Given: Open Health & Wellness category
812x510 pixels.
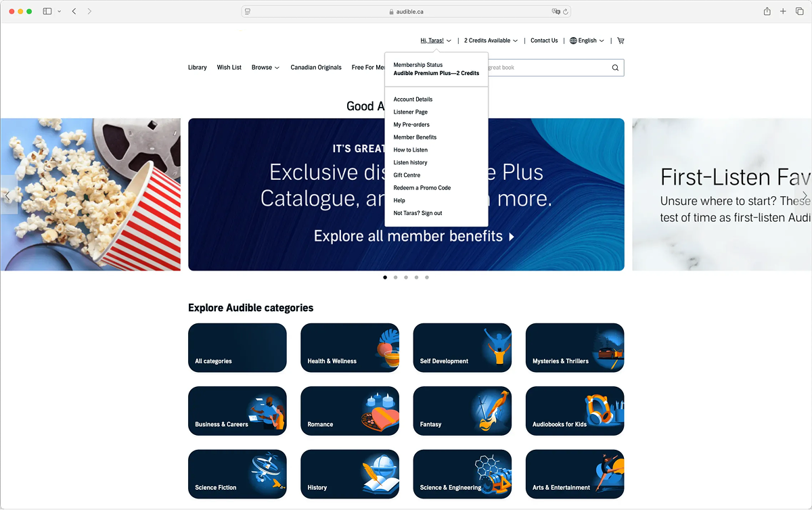Looking at the screenshot, I should [x=350, y=348].
